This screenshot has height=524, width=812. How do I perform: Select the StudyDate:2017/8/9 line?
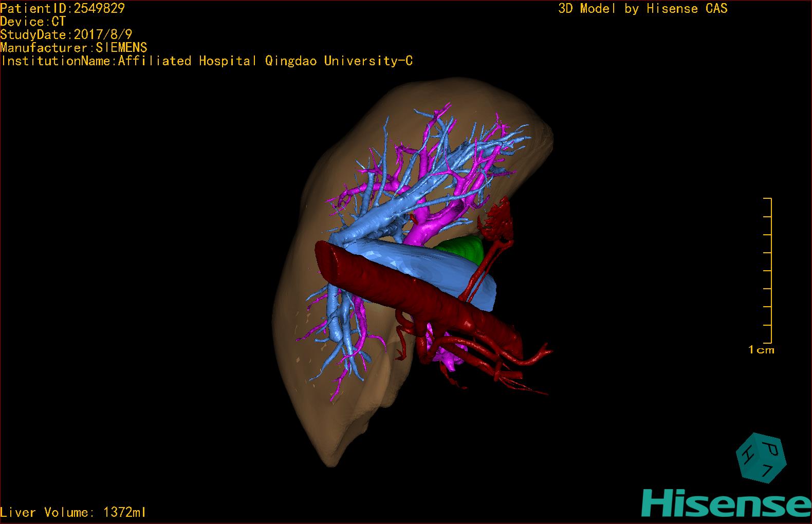click(66, 34)
